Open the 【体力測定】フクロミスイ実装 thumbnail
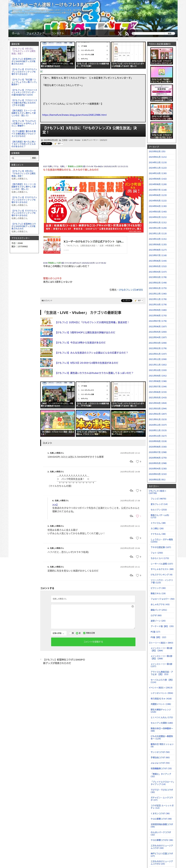Screen dimensions: 186x868 [57, 423]
